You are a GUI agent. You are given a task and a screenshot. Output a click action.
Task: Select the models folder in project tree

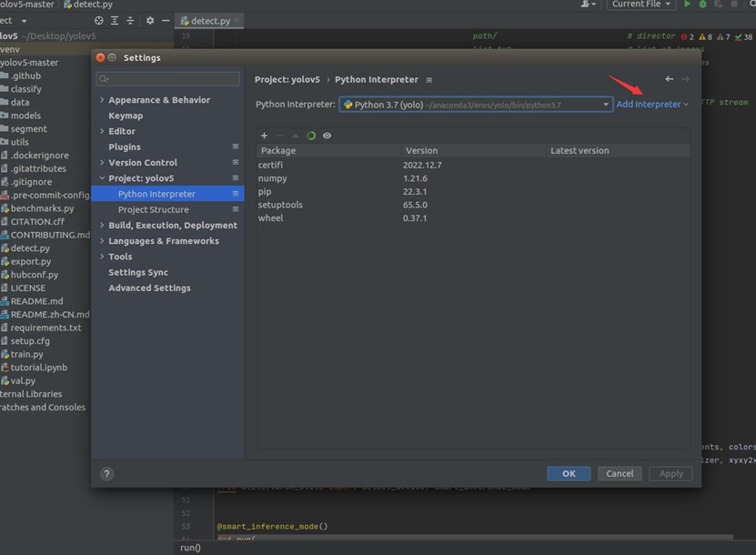tap(25, 116)
